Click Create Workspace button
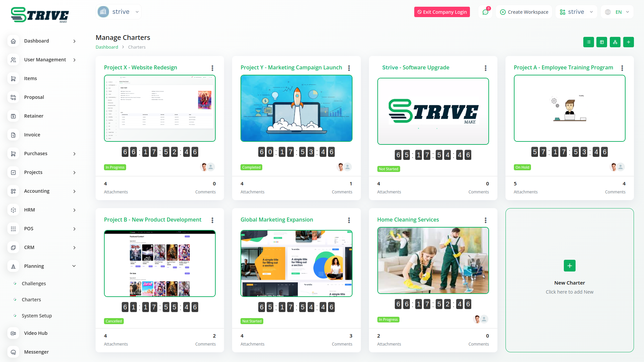 coord(524,12)
